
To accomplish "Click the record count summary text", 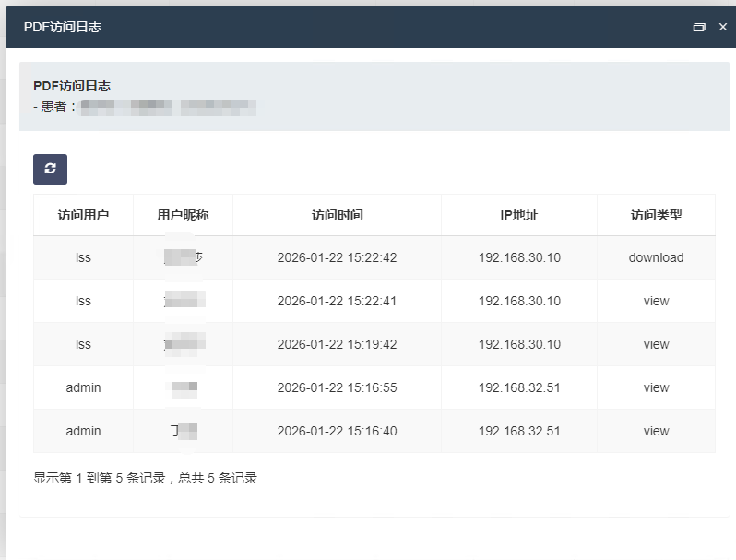I will (x=145, y=478).
